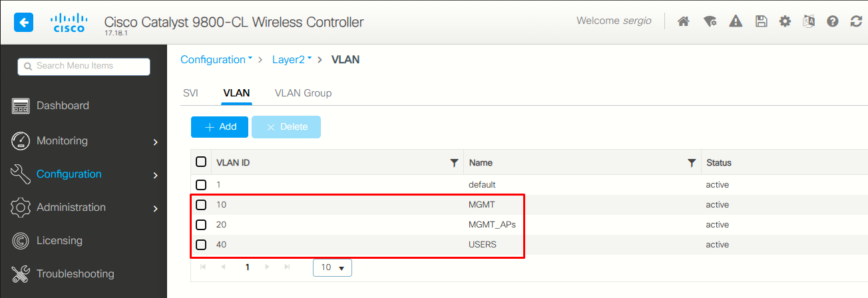
Task: Click the 'Welcome sergio' text
Action: 615,21
